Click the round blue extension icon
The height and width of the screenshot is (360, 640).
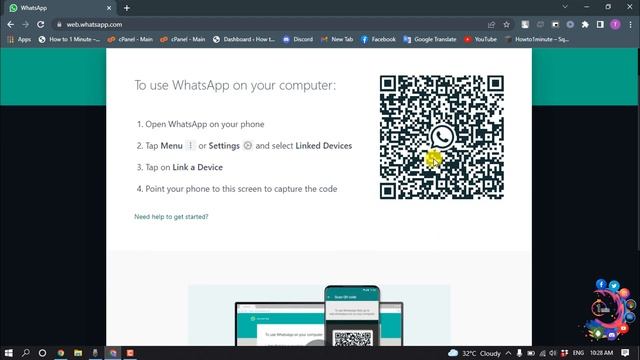click(x=570, y=24)
